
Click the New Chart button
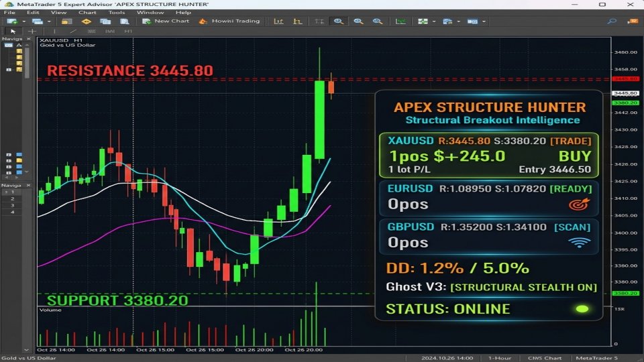coord(166,21)
